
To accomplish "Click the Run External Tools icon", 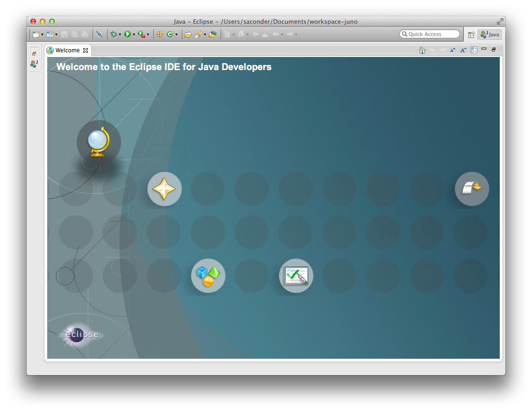I will point(142,34).
